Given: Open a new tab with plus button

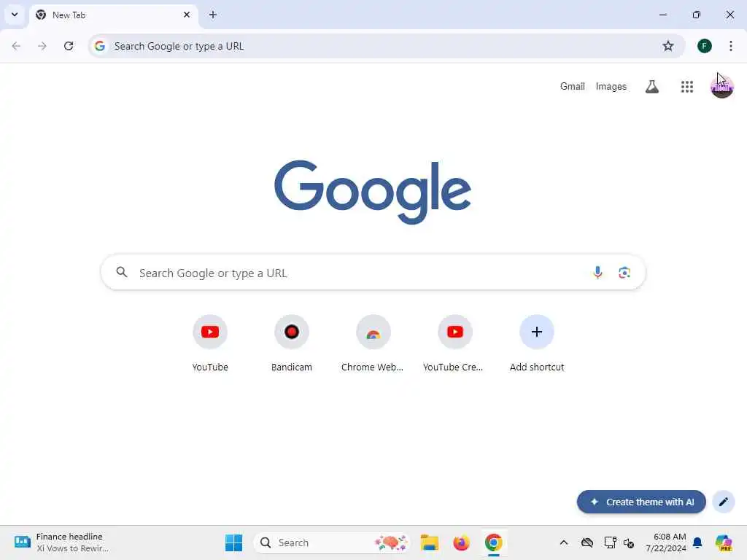Looking at the screenshot, I should tap(213, 15).
